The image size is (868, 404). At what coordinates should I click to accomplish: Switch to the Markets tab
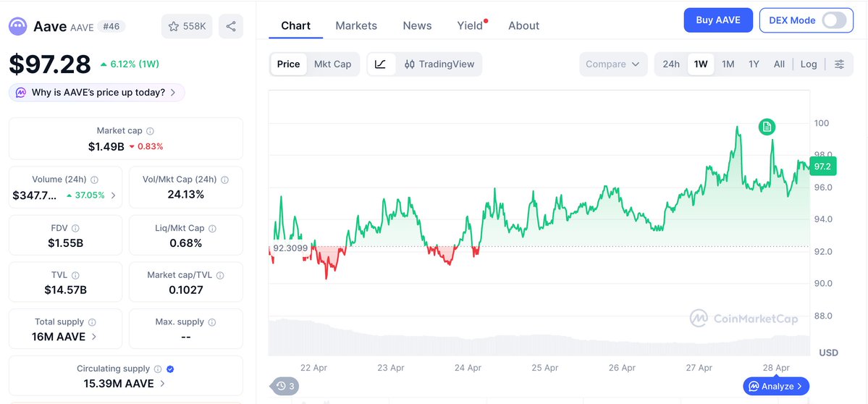pyautogui.click(x=356, y=25)
